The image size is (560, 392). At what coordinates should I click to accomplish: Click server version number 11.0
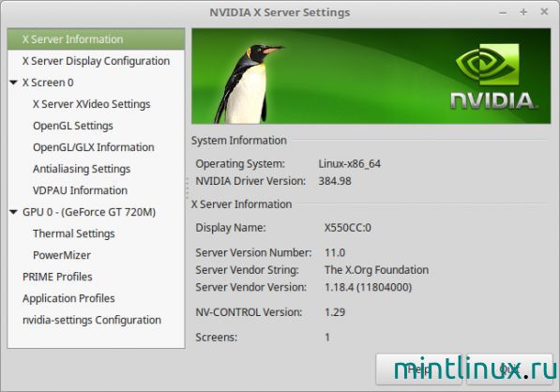click(335, 253)
